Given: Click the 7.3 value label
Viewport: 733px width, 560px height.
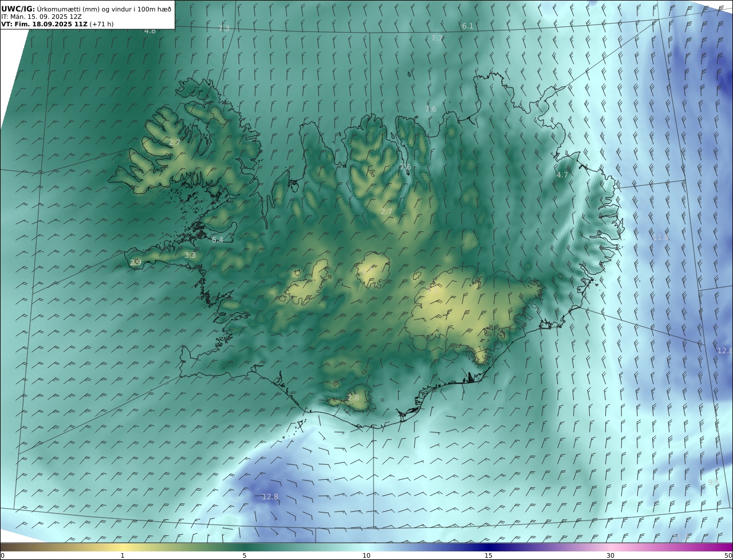Looking at the screenshot, I should [x=224, y=29].
